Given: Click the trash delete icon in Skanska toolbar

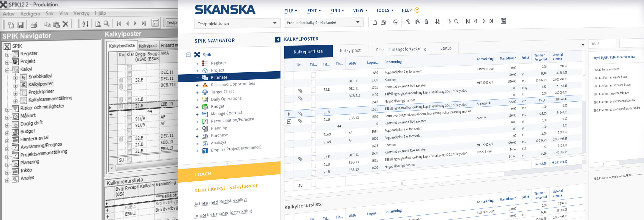Looking at the screenshot, I should point(427,22).
